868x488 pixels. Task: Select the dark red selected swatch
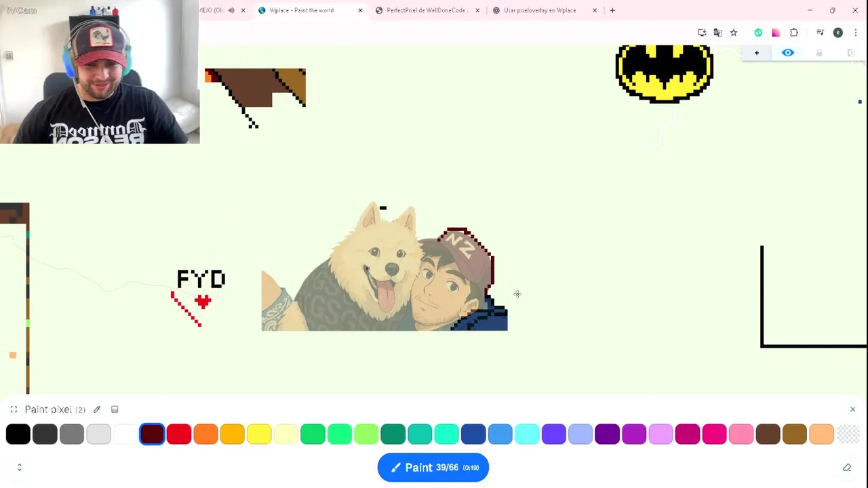(152, 434)
